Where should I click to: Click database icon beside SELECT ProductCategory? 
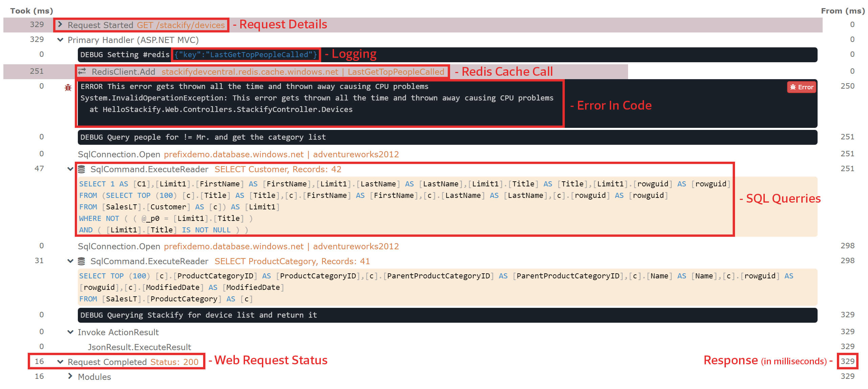point(81,261)
